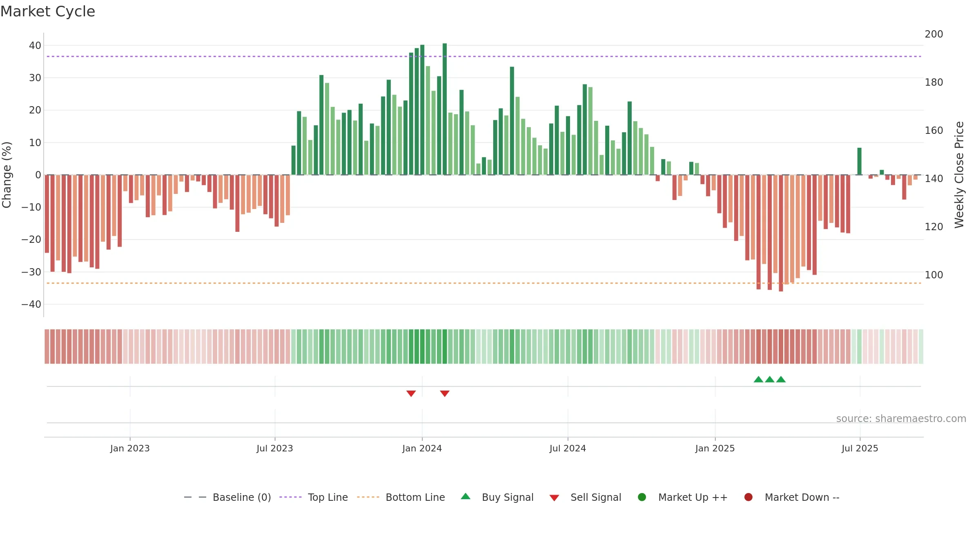
Task: Toggle the Baseline (0) legend entry
Action: [227, 497]
